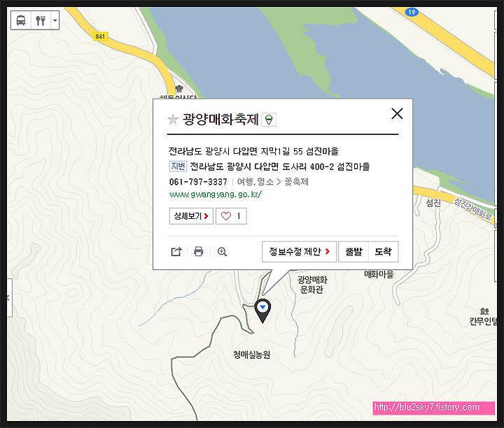Close the 광양매화축제 info popup
The width and height of the screenshot is (504, 428).
pyautogui.click(x=397, y=114)
